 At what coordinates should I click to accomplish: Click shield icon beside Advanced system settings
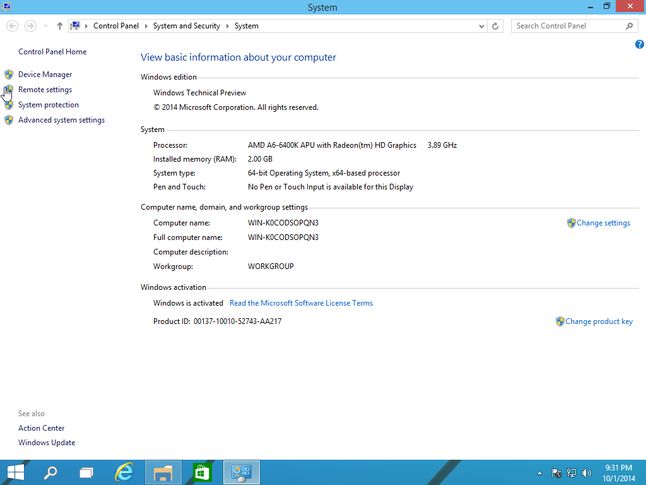[9, 120]
